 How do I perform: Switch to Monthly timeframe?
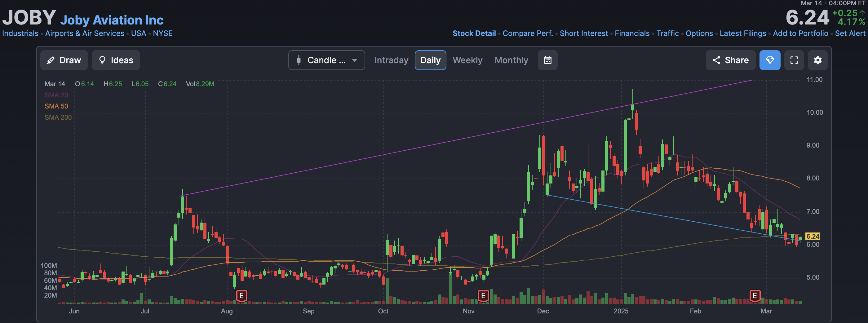pos(511,60)
